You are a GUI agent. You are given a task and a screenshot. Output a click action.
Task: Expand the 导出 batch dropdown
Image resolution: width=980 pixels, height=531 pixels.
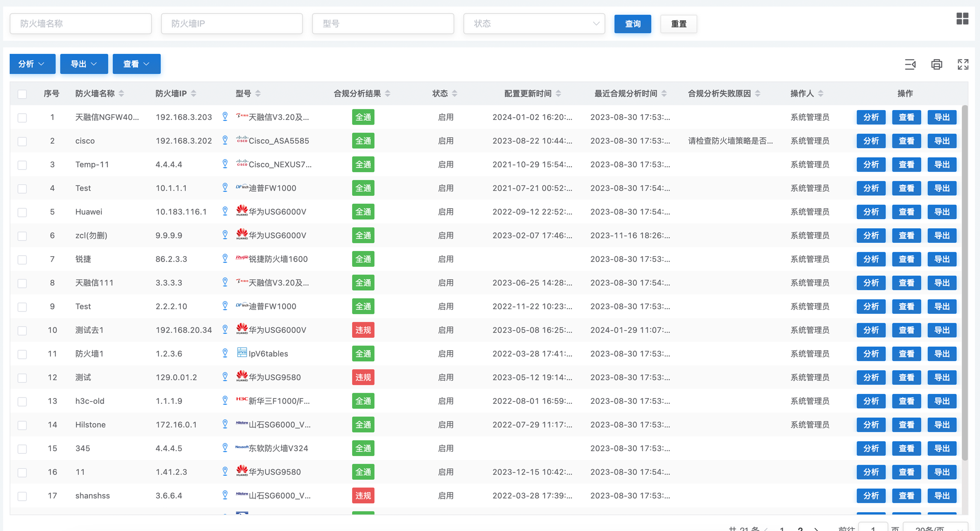click(84, 64)
